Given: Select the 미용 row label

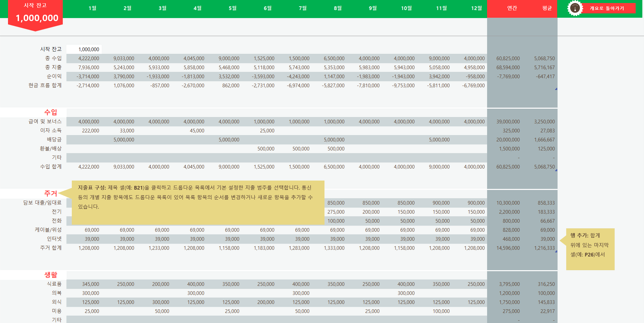Looking at the screenshot, I should (x=57, y=311).
